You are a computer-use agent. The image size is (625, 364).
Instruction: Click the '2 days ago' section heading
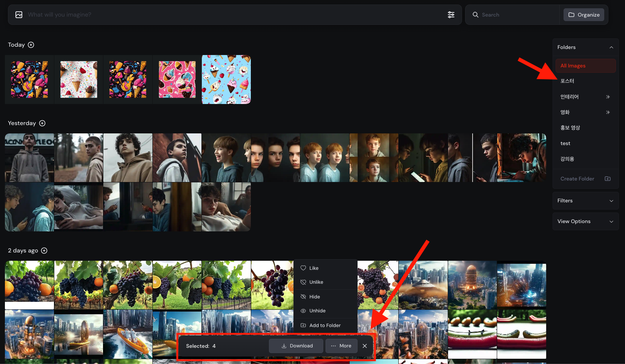tap(23, 251)
